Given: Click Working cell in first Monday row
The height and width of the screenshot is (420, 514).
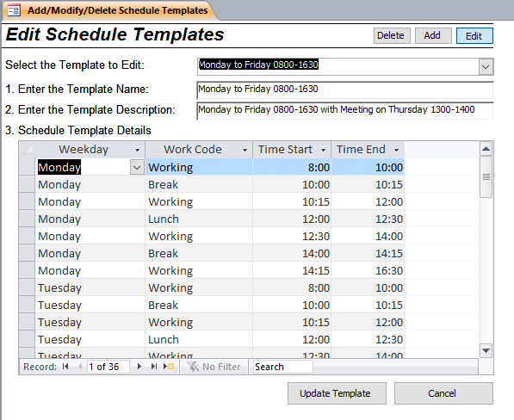Looking at the screenshot, I should [x=199, y=168].
